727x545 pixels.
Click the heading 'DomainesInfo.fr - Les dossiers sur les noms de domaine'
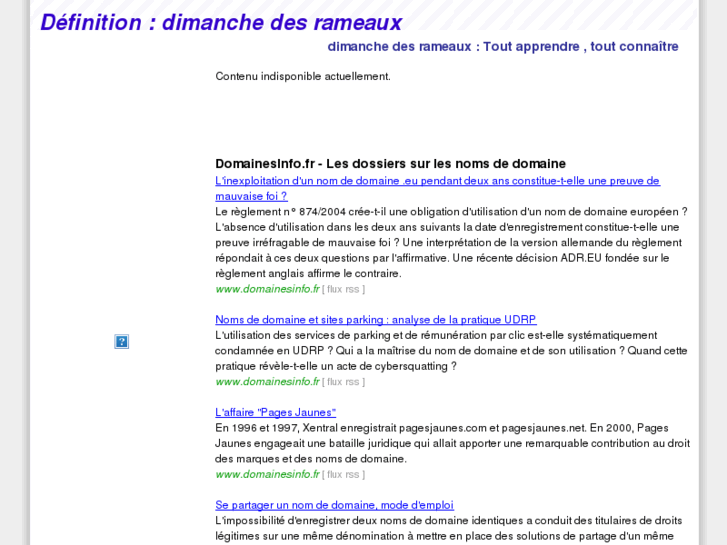[x=390, y=164]
